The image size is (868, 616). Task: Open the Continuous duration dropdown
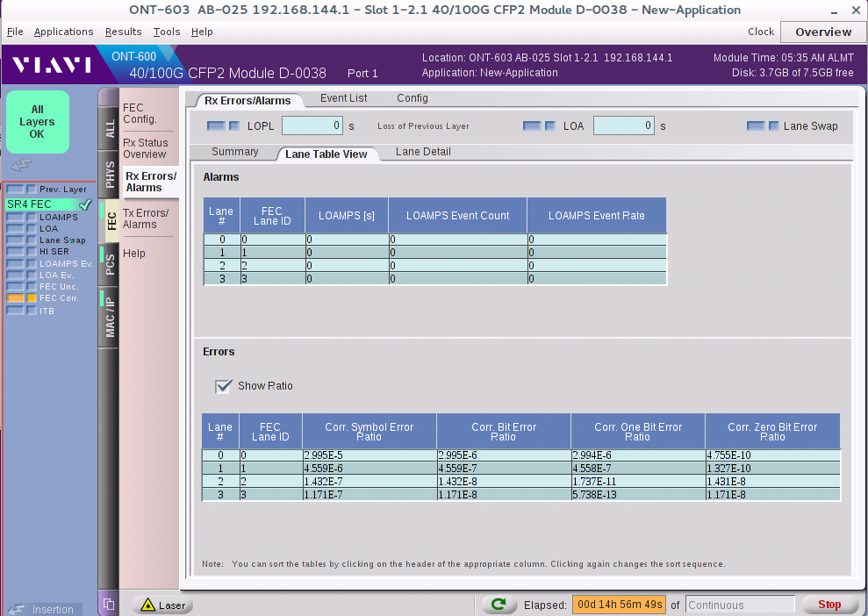click(740, 604)
